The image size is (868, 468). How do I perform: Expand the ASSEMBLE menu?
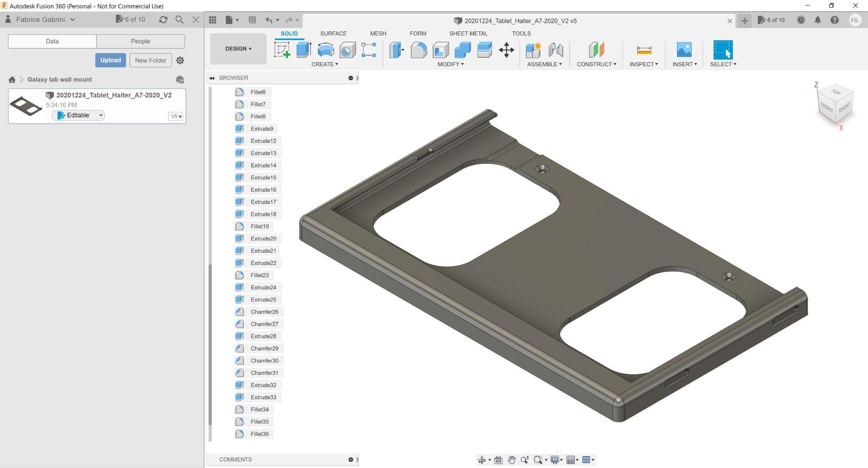(x=545, y=64)
